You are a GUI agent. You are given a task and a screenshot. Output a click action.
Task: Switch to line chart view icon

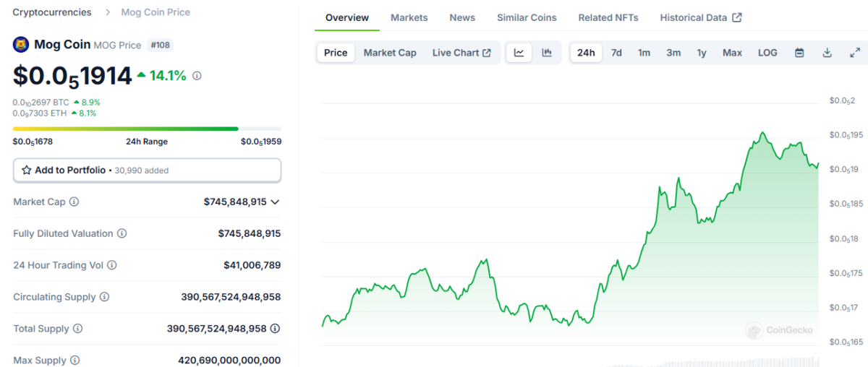[x=519, y=53]
